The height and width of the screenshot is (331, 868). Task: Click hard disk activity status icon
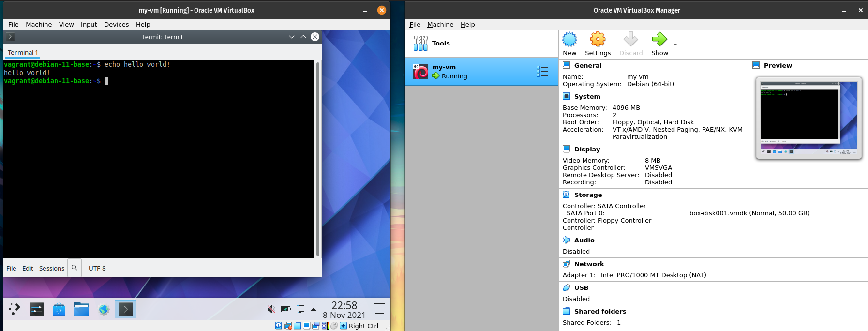tap(279, 326)
